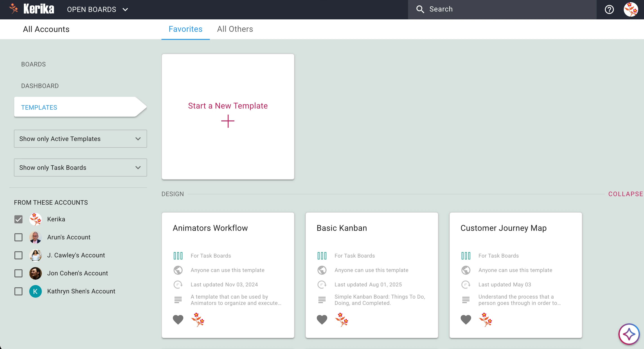Open the Customer Journey Map template title
Viewport: 644px width, 349px height.
click(x=503, y=228)
